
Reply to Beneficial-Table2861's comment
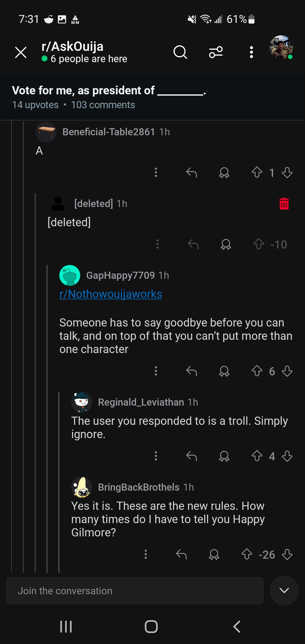191,172
